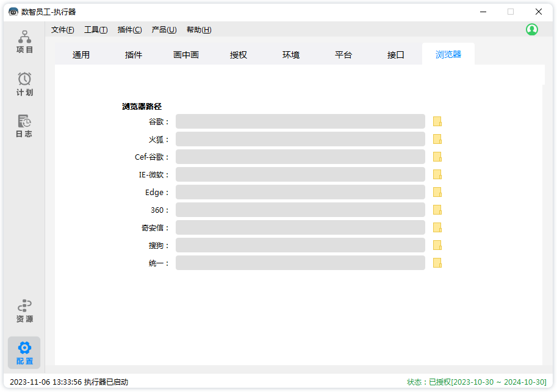This screenshot has width=557, height=392.
Task: Switch to the 授权 tab
Action: tap(239, 55)
